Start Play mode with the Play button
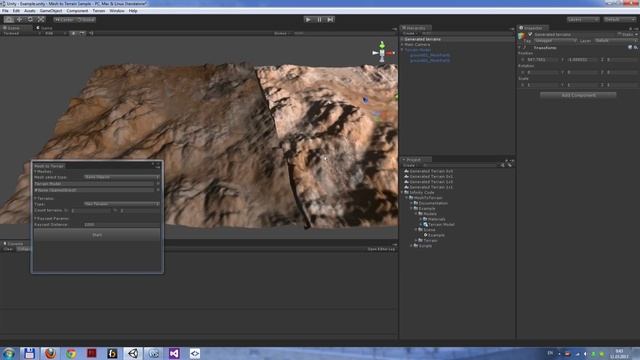640x360 pixels. click(x=308, y=20)
